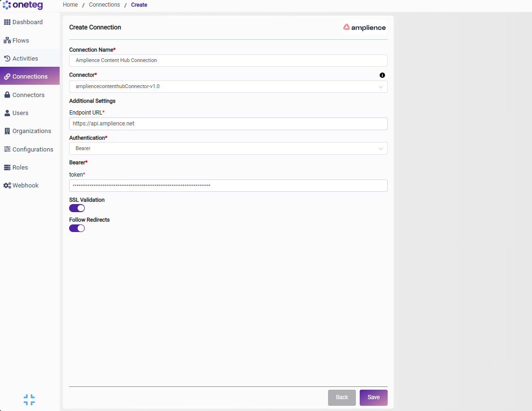Open the Connections breadcrumb link
Screen dimensions: 532x411
(x=105, y=5)
